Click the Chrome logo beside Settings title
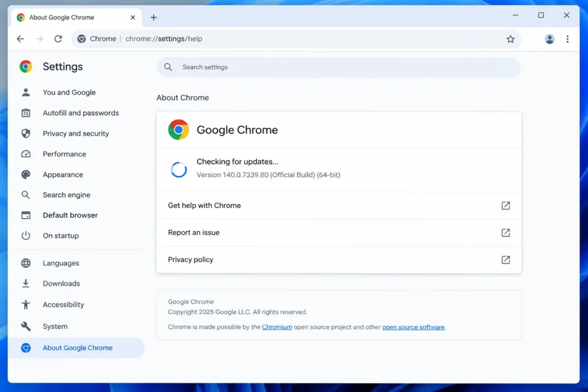Screen dimensions: 588x392 (26, 67)
